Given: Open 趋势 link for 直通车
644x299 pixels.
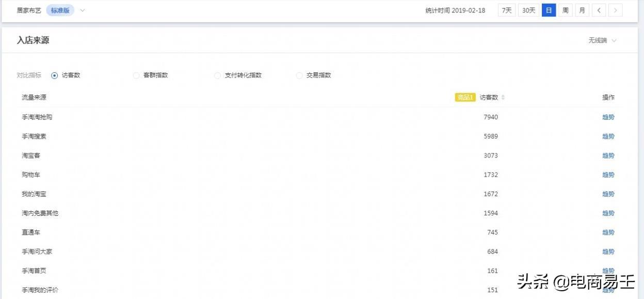Looking at the screenshot, I should [608, 232].
